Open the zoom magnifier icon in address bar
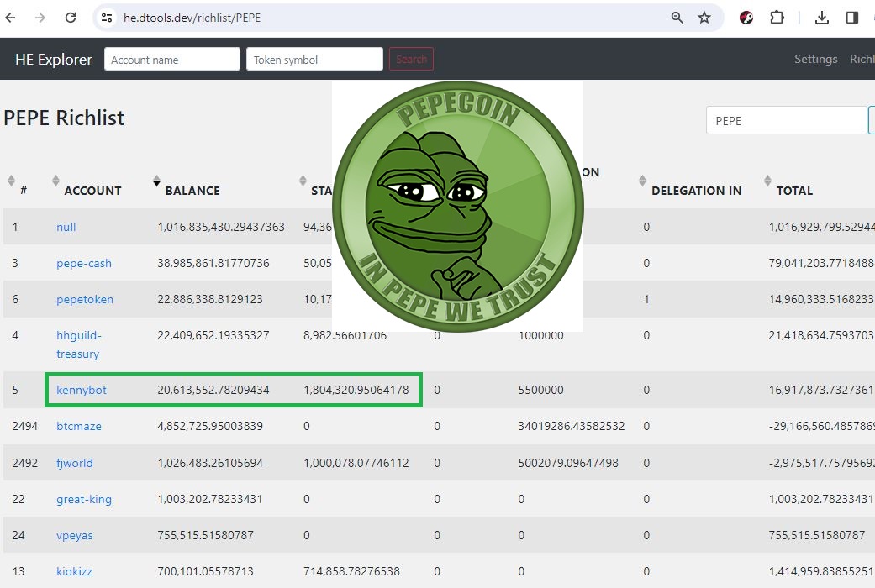Image resolution: width=875 pixels, height=588 pixels. (x=677, y=18)
